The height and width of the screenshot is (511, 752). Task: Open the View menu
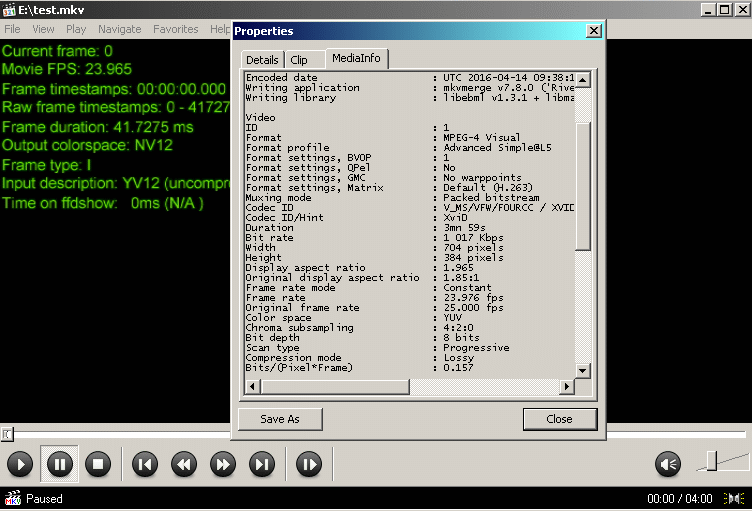[43, 29]
